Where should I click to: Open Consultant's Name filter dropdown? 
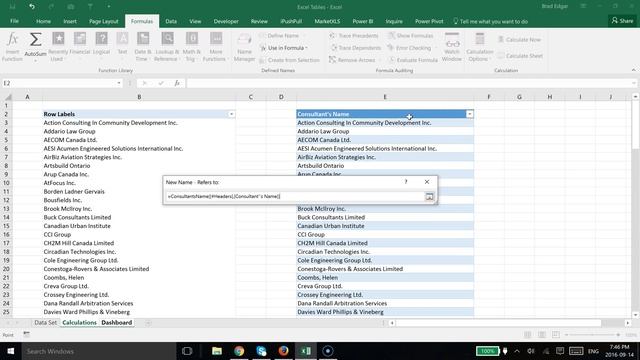(469, 114)
